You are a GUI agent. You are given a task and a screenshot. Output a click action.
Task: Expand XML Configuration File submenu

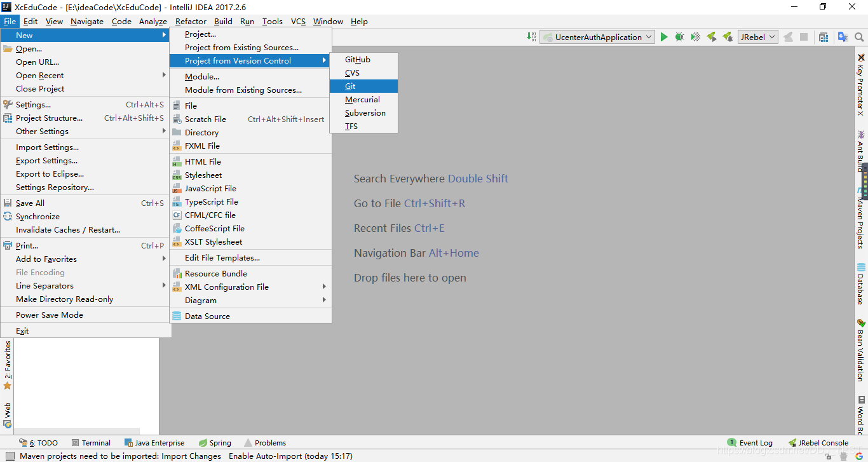250,287
